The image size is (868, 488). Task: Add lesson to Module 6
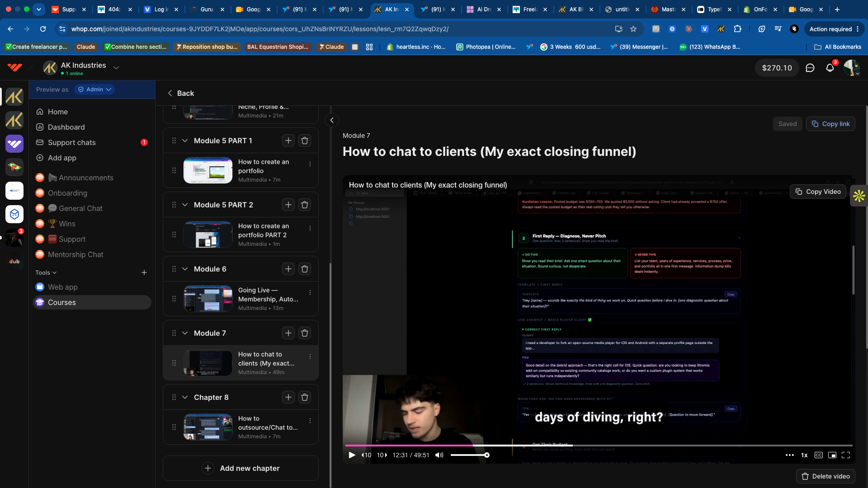[x=288, y=269]
